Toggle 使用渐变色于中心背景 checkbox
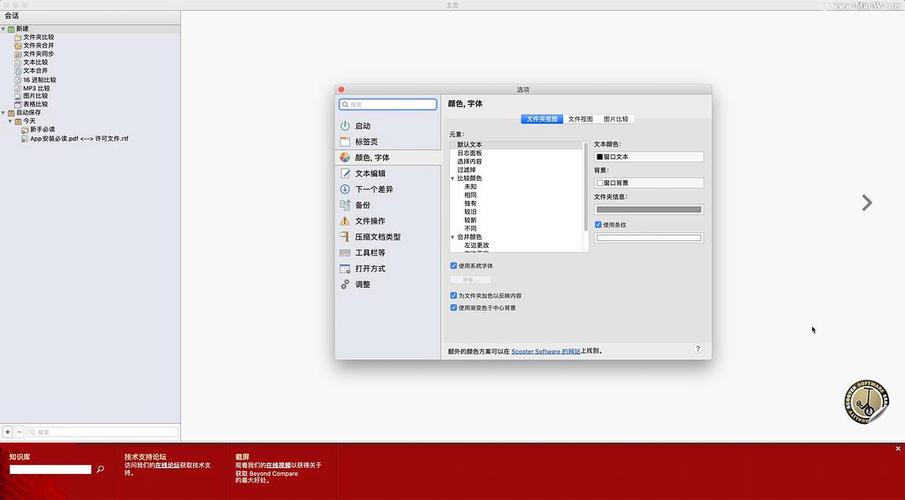This screenshot has height=500, width=905. tap(454, 308)
